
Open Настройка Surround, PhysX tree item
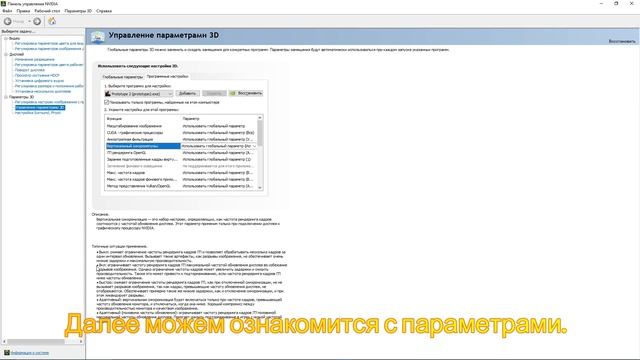point(38,113)
